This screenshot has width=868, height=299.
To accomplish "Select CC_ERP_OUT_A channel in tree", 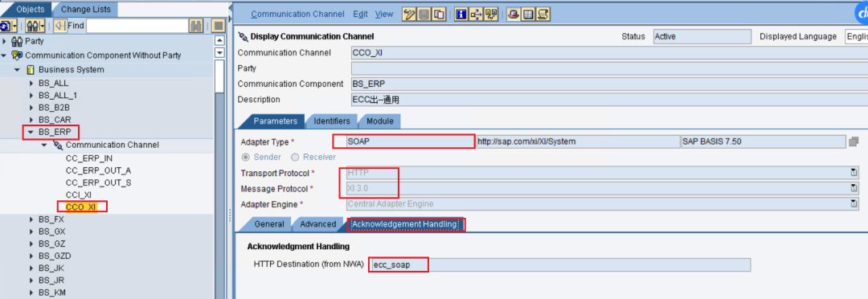I will 98,170.
